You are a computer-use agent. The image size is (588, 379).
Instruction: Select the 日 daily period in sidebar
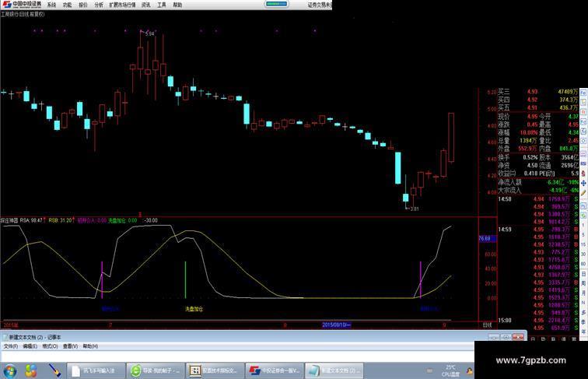[583, 274]
